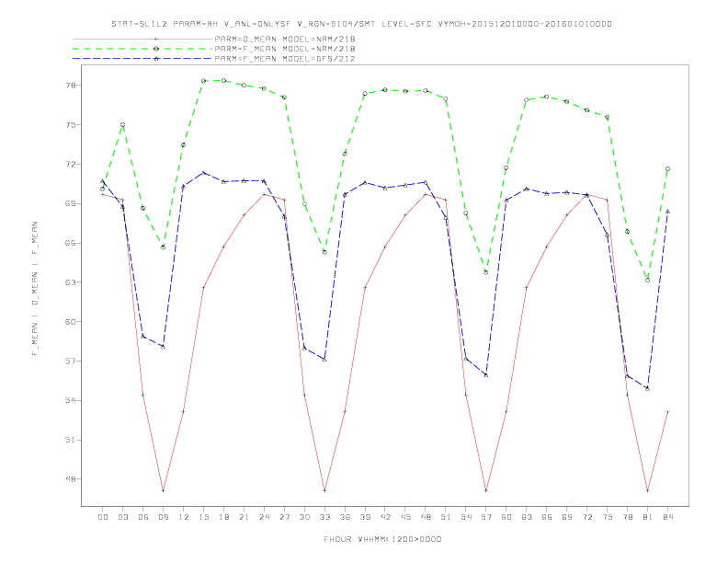This screenshot has height=563, width=728.
Task: Click the x-axis tick label 57
Action: pos(486,517)
